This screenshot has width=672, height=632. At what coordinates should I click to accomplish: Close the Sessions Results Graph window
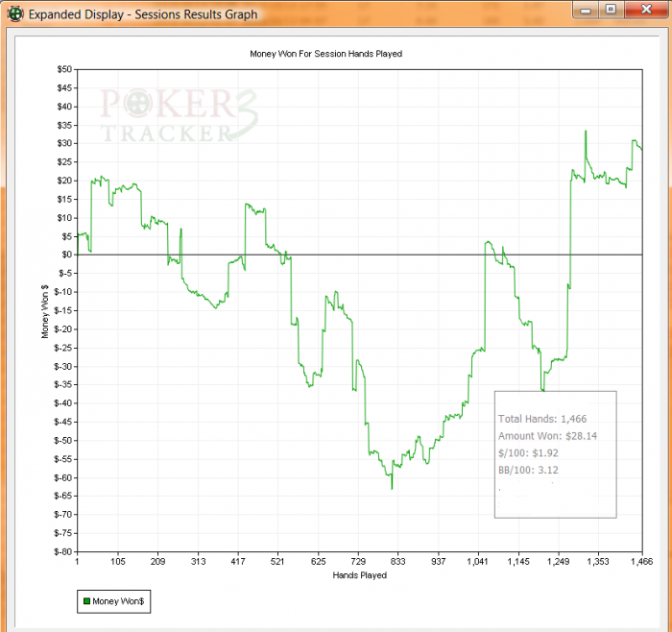[646, 10]
